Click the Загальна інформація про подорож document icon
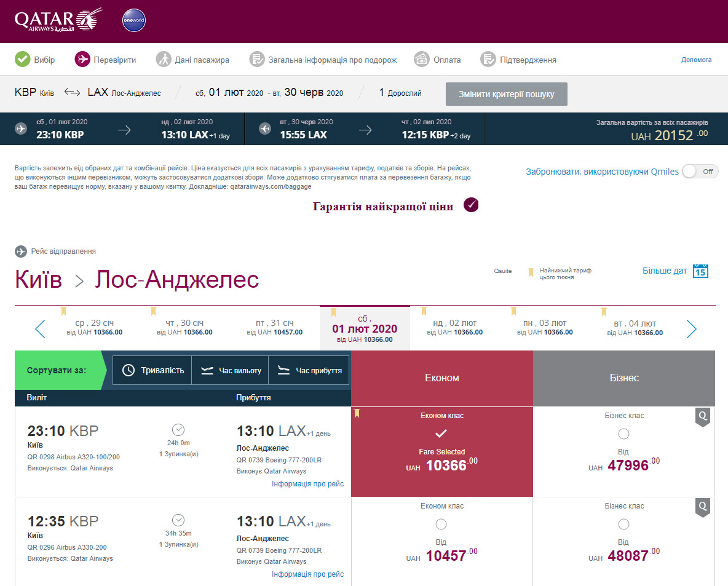The image size is (728, 586). click(x=257, y=60)
